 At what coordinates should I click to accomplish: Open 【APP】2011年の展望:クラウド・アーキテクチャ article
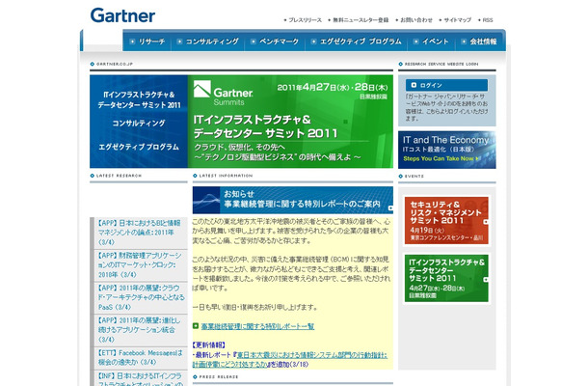(141, 298)
